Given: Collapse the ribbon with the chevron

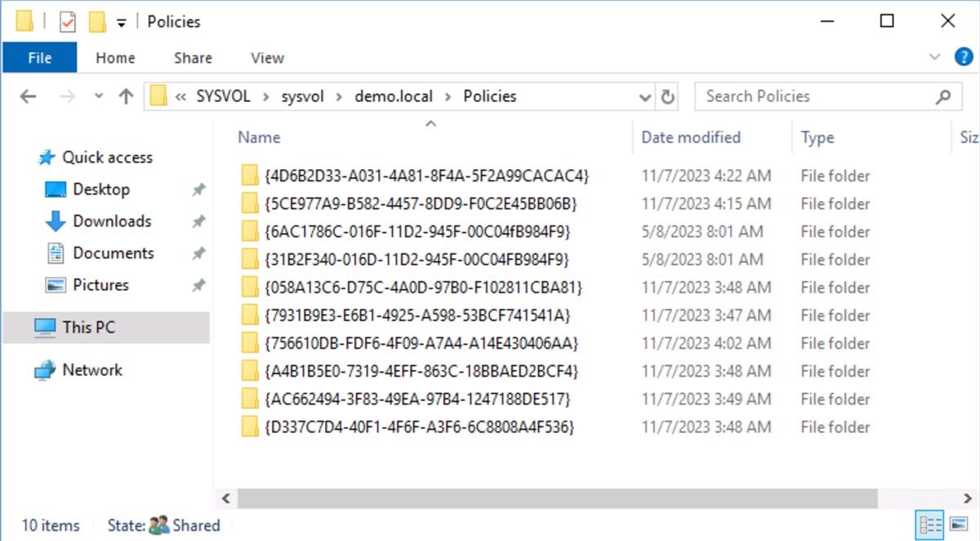Looking at the screenshot, I should click(x=936, y=56).
